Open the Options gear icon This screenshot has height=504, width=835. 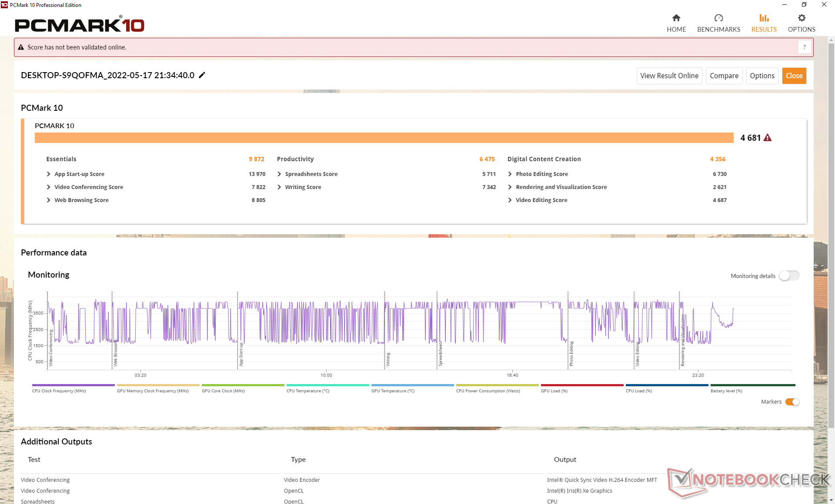coord(802,18)
